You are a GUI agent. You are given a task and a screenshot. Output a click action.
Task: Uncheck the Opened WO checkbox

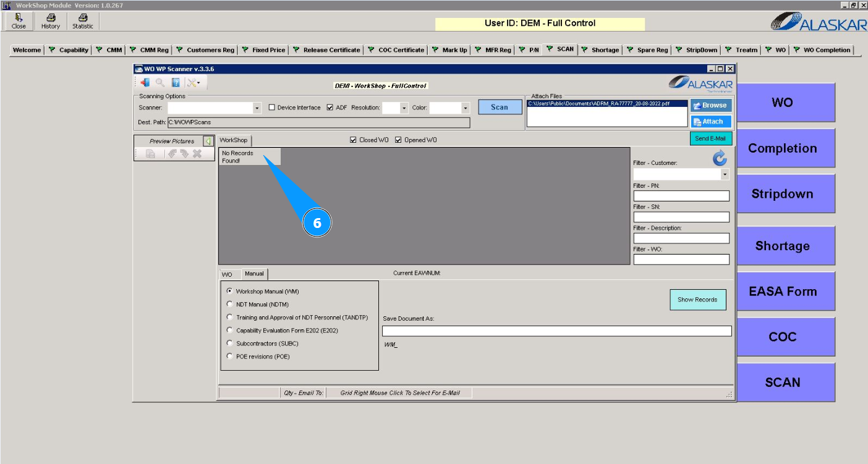pos(399,140)
